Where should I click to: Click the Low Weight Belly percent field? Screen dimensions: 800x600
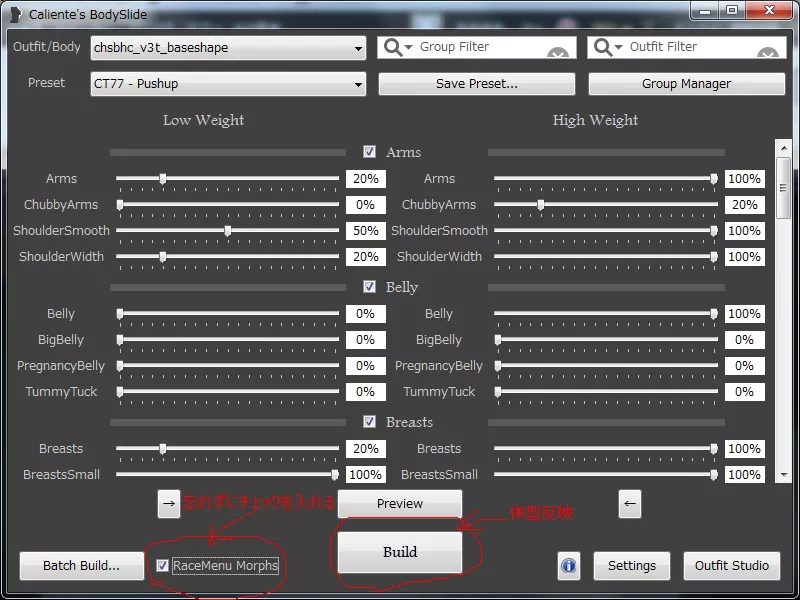click(x=365, y=313)
